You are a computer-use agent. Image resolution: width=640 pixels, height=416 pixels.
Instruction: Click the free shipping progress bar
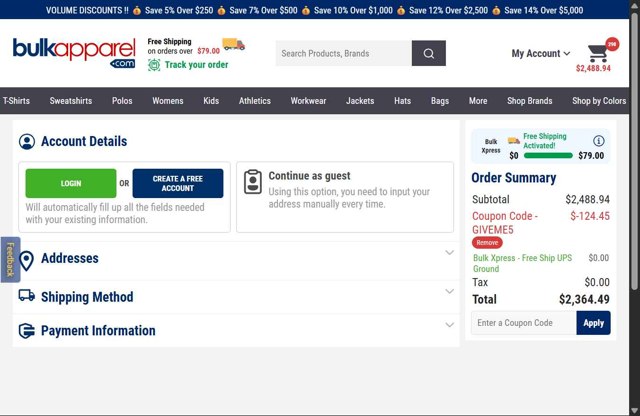tap(548, 156)
